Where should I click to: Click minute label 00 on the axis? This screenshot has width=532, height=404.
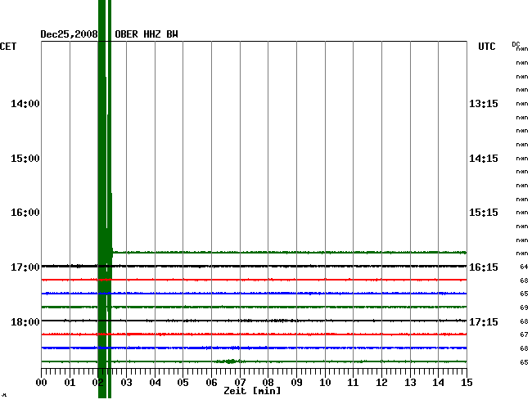pos(42,382)
